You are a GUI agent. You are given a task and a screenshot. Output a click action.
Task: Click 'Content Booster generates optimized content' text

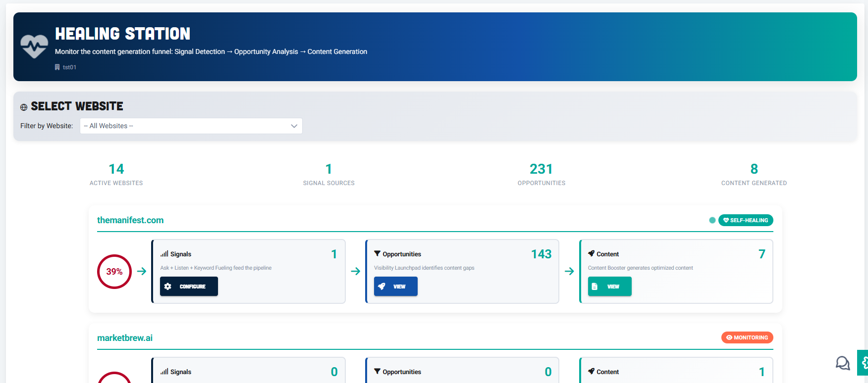pyautogui.click(x=641, y=268)
